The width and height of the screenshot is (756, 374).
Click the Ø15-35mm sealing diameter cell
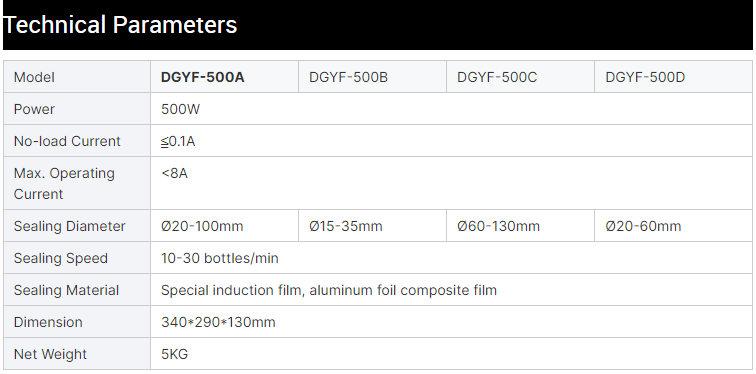(x=372, y=226)
